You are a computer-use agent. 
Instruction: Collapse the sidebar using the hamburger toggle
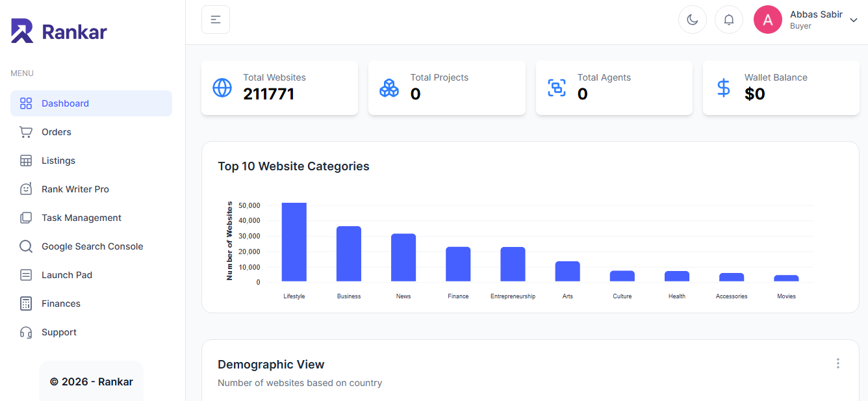(x=215, y=19)
